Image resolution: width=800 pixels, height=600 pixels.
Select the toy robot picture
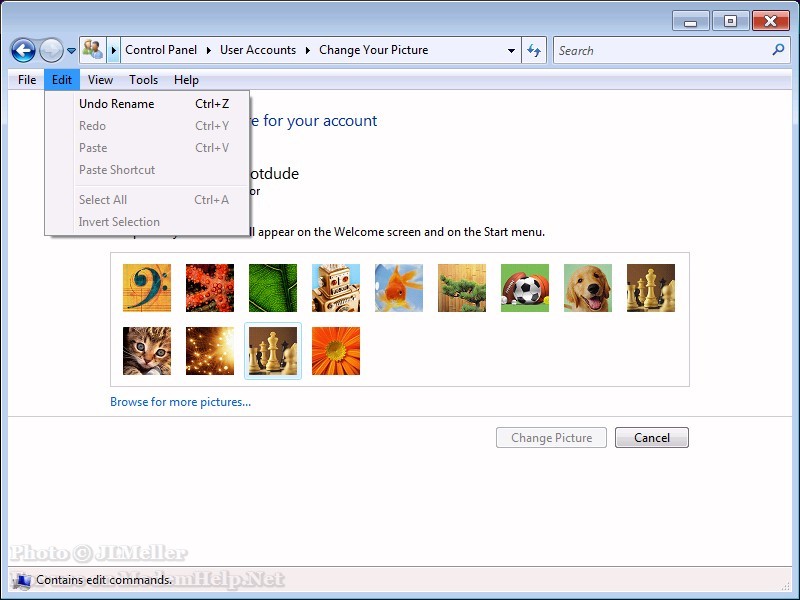pos(336,288)
